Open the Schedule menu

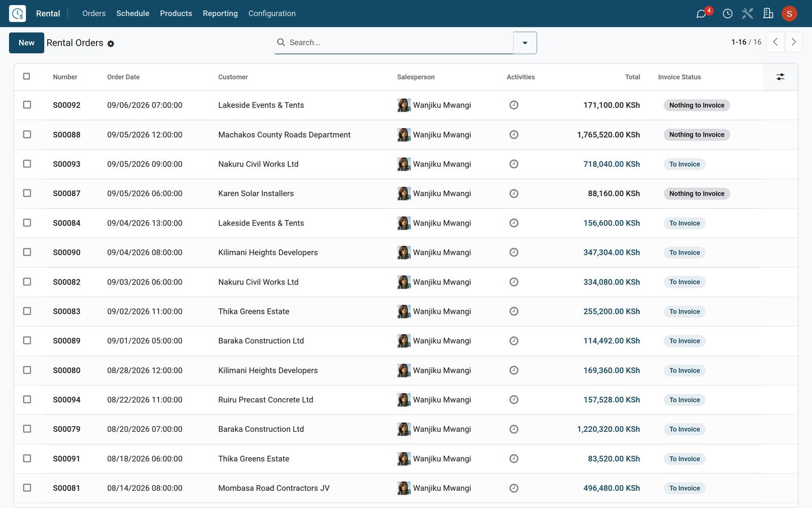click(x=132, y=13)
